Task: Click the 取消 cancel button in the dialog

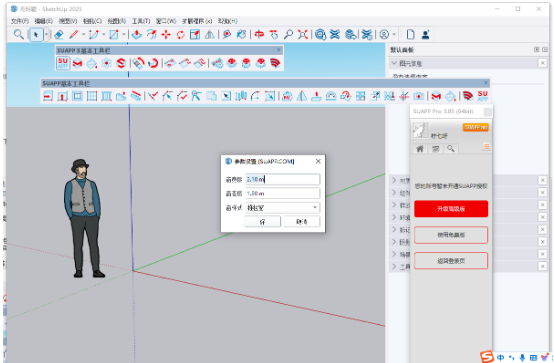Action: 302,222
